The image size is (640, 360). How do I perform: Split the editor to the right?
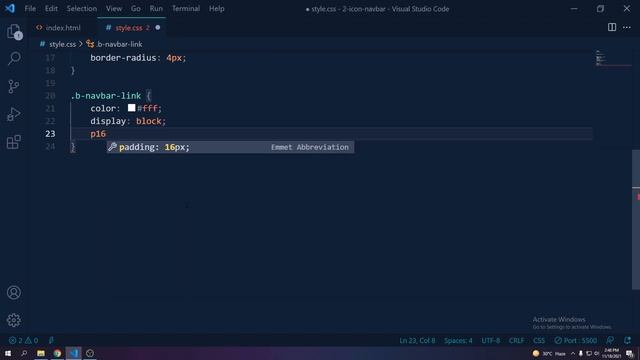[611, 27]
